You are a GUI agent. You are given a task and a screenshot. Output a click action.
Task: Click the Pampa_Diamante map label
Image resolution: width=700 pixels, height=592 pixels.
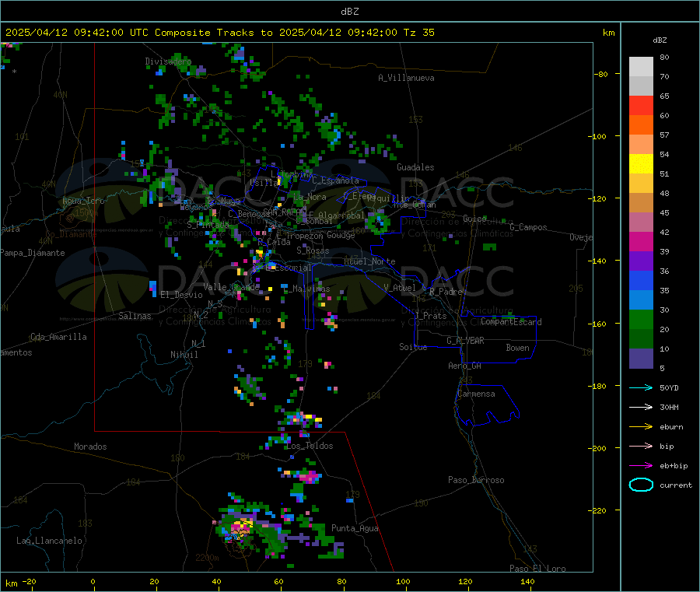point(33,253)
